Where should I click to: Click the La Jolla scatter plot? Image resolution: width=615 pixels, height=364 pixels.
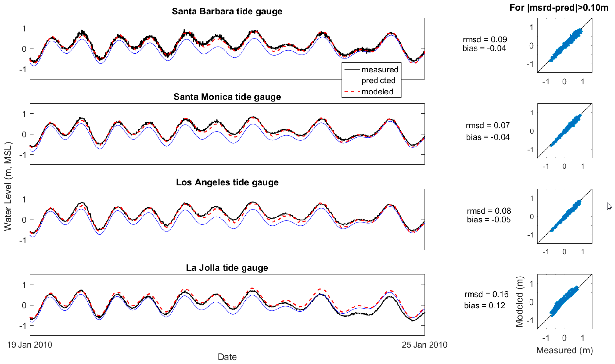tap(564, 302)
